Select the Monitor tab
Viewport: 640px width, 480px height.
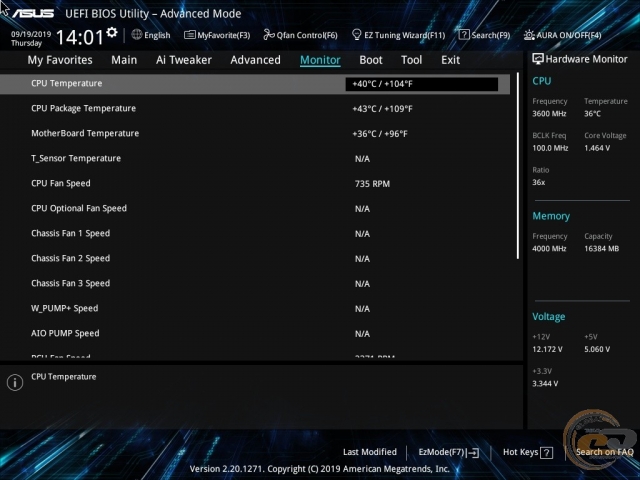[320, 60]
